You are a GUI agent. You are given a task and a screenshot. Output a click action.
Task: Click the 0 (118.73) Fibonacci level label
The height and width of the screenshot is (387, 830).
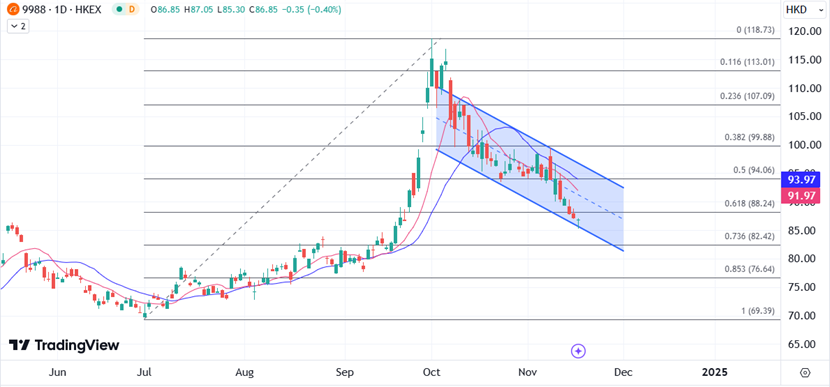(755, 30)
